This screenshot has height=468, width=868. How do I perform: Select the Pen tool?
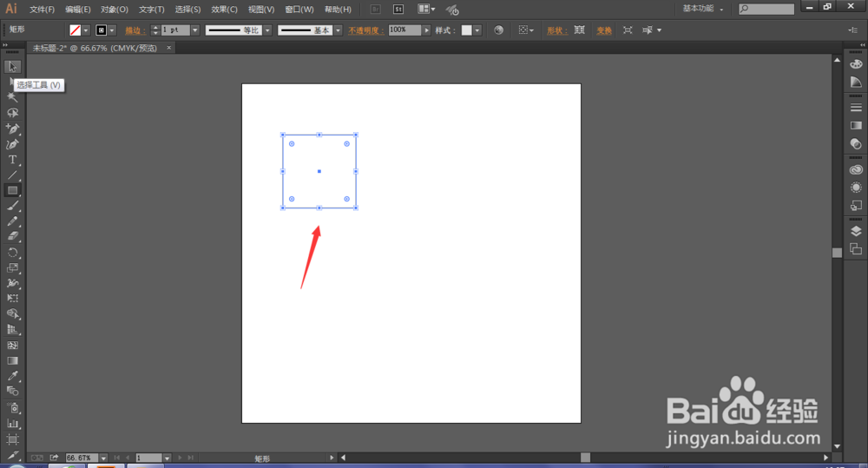(12, 129)
